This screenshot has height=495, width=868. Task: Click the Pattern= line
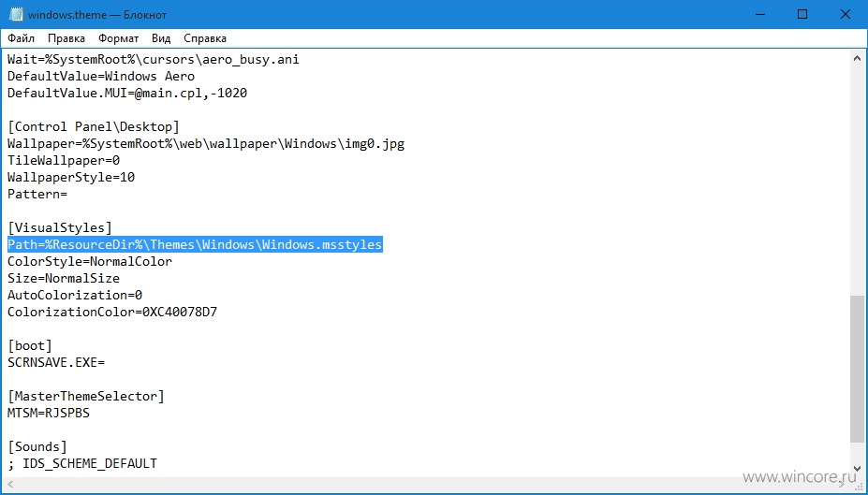[x=37, y=194]
